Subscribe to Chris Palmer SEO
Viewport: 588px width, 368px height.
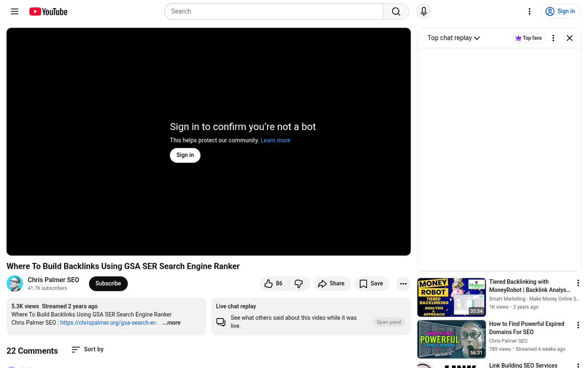point(108,284)
